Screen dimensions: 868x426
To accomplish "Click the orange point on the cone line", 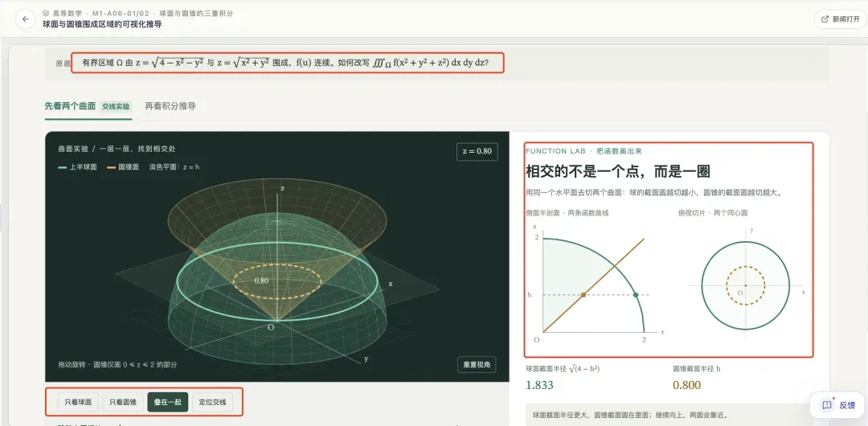I will [583, 295].
